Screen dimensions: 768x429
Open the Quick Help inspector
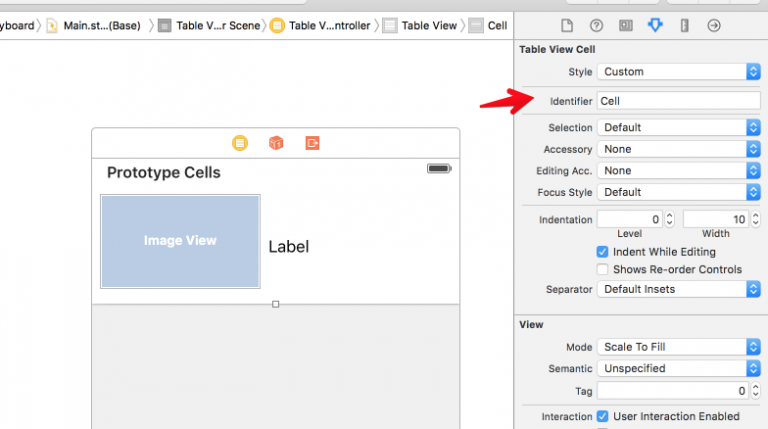pos(596,26)
